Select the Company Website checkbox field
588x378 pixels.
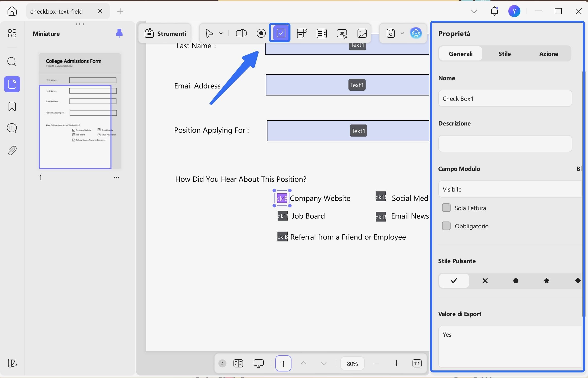click(x=282, y=198)
